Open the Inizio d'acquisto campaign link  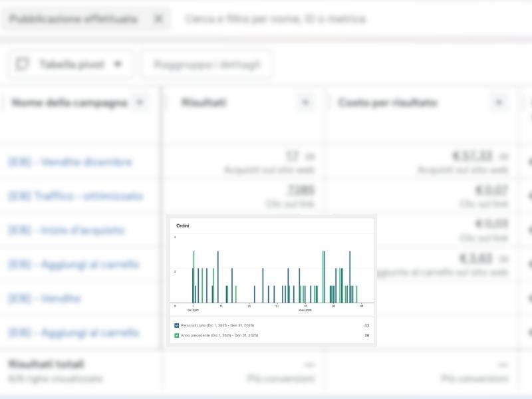pyautogui.click(x=66, y=230)
